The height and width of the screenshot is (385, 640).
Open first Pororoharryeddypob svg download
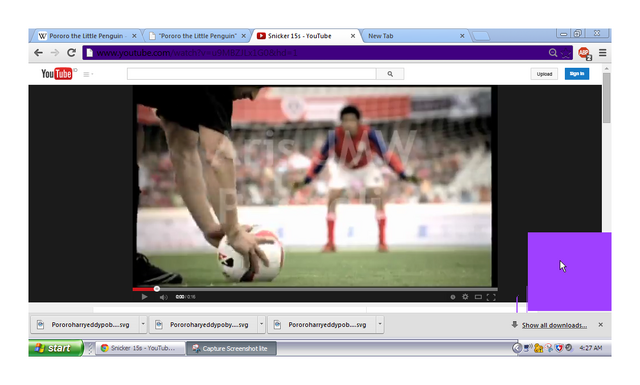[85, 325]
